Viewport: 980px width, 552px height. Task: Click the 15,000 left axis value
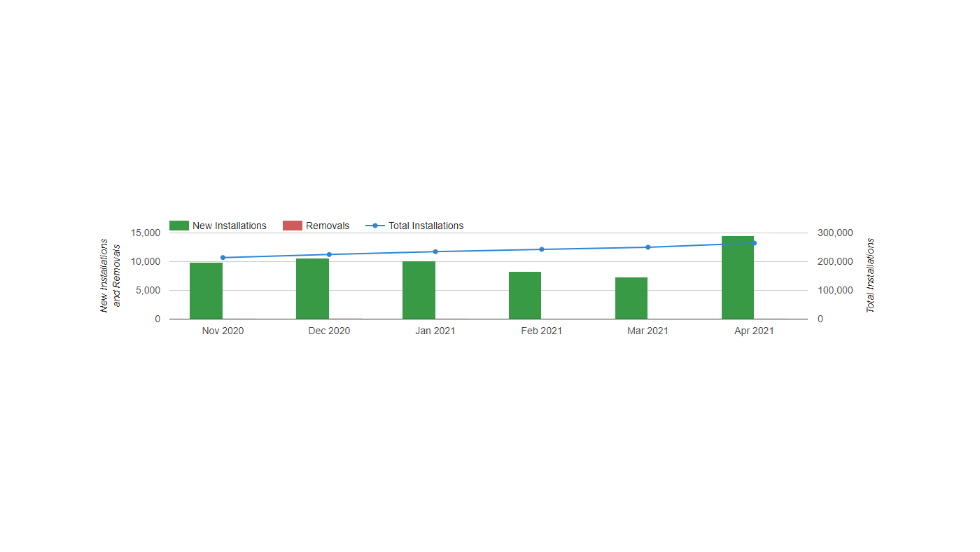point(146,233)
